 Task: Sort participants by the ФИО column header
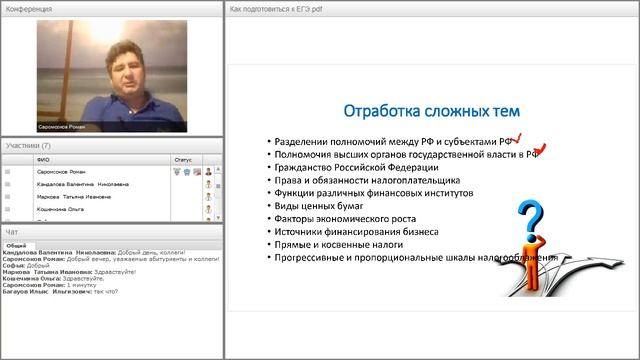pos(102,160)
